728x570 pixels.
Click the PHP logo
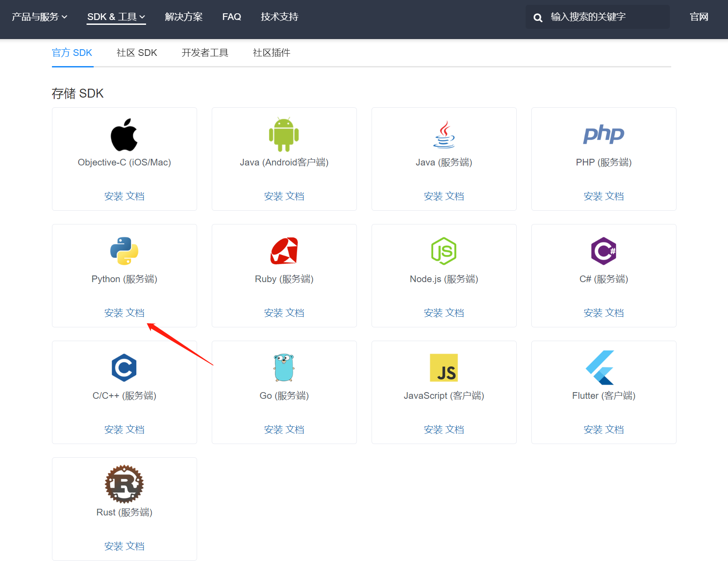[x=604, y=134]
